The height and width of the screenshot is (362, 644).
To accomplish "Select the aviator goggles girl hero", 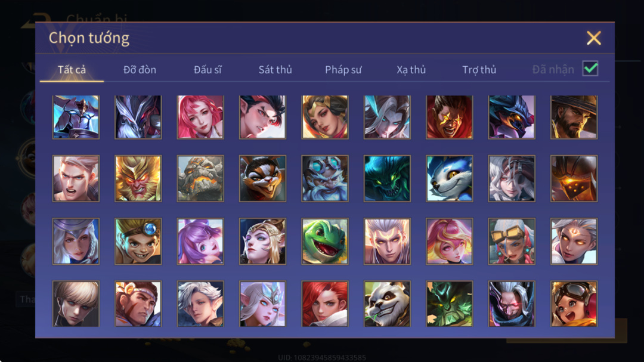I will coord(574,304).
